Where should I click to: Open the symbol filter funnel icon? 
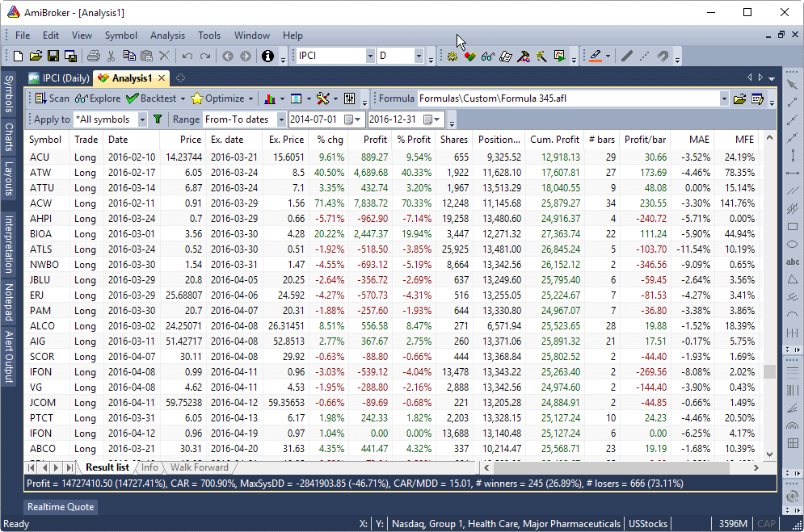pyautogui.click(x=157, y=118)
